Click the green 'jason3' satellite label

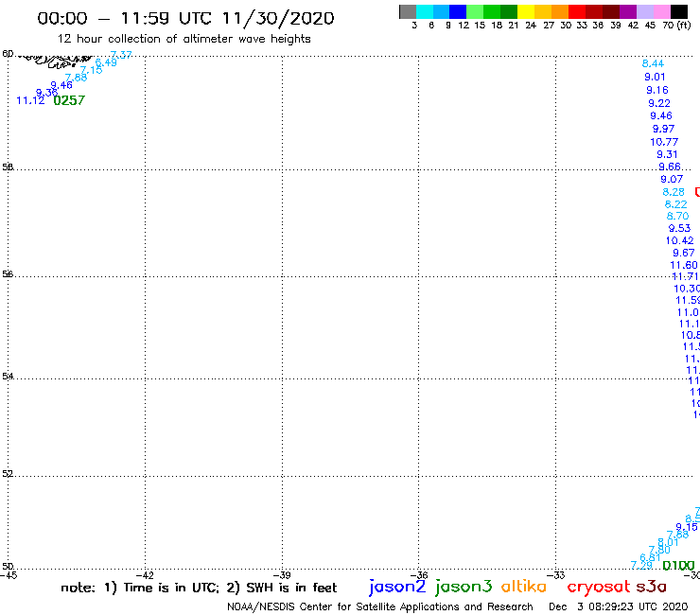[x=464, y=588]
